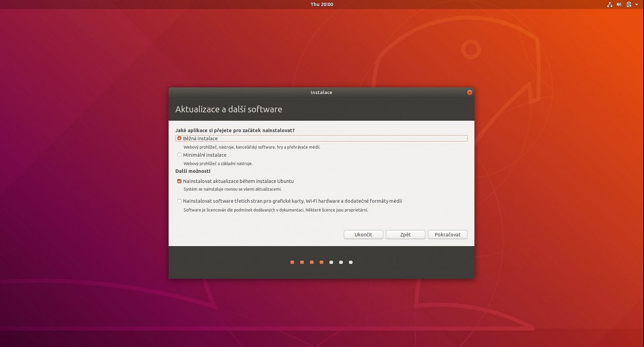This screenshot has width=644, height=347.
Task: Click text 'Webový prohlížeč a základní nástroje.'
Action: click(x=218, y=164)
